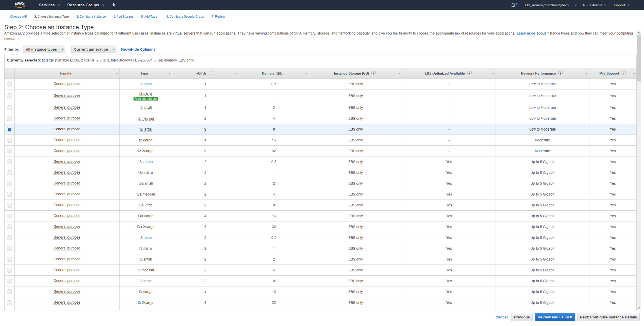Click the vCPUs column info icon
The width and height of the screenshot is (644, 326).
(x=211, y=73)
